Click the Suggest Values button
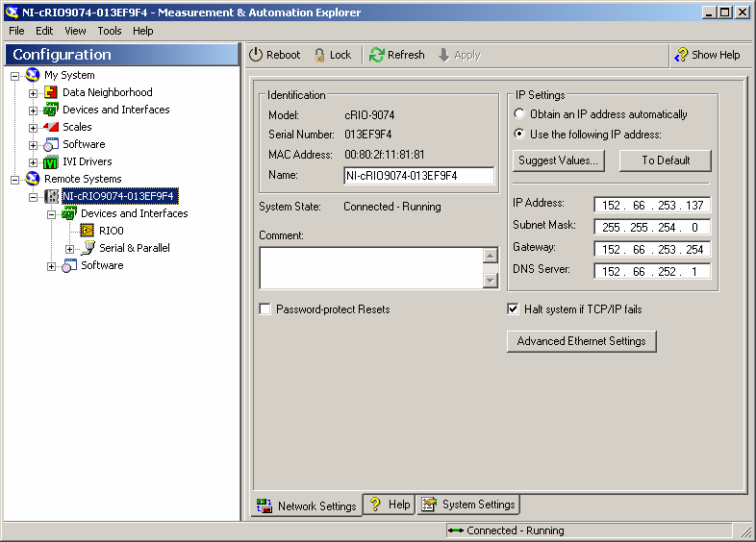 click(558, 160)
